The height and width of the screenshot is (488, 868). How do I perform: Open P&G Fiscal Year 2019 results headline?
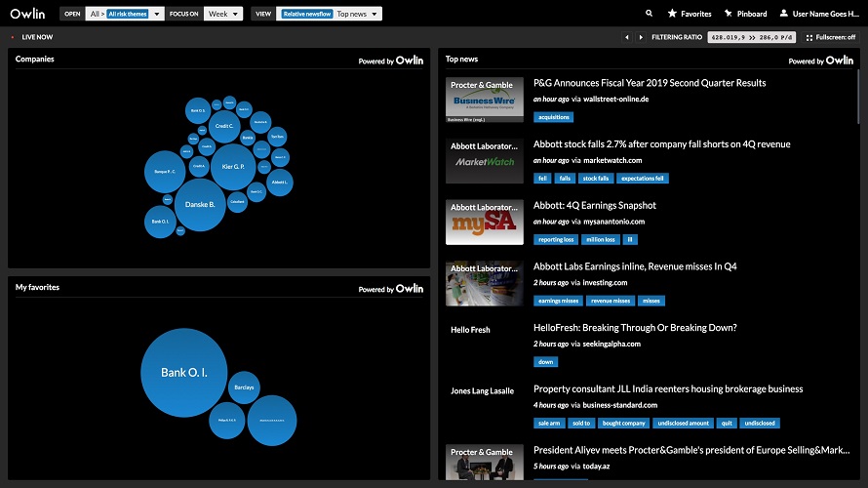click(x=650, y=83)
